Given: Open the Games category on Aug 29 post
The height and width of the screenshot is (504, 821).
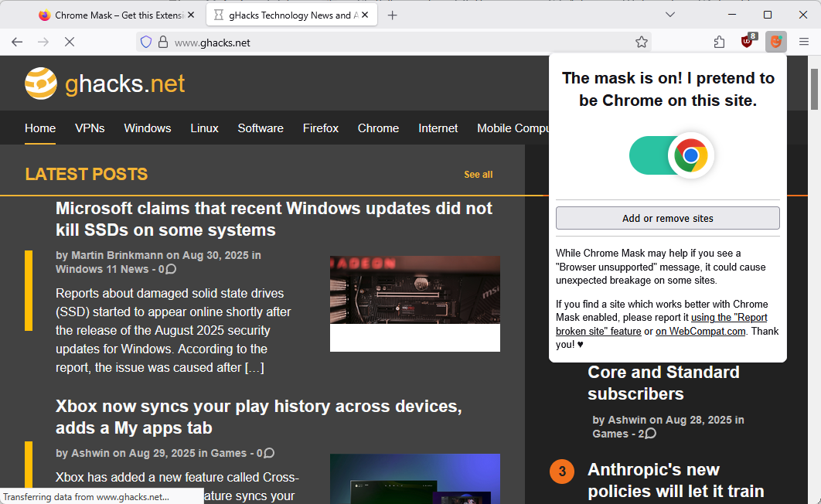Looking at the screenshot, I should [228, 453].
